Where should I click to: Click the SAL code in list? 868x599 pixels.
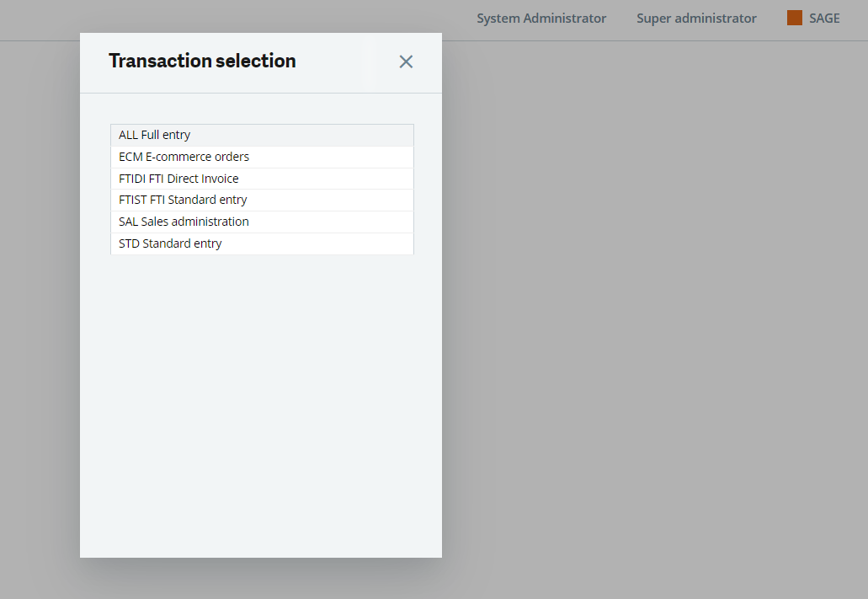click(x=128, y=222)
